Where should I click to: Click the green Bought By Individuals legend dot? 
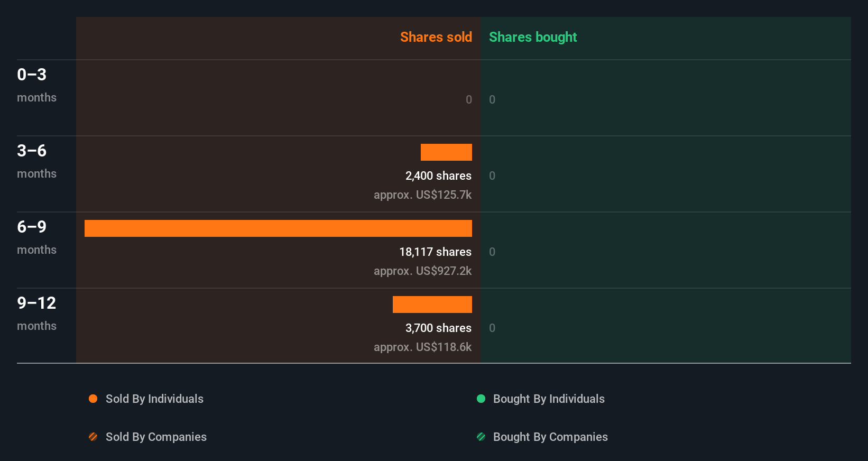(481, 399)
